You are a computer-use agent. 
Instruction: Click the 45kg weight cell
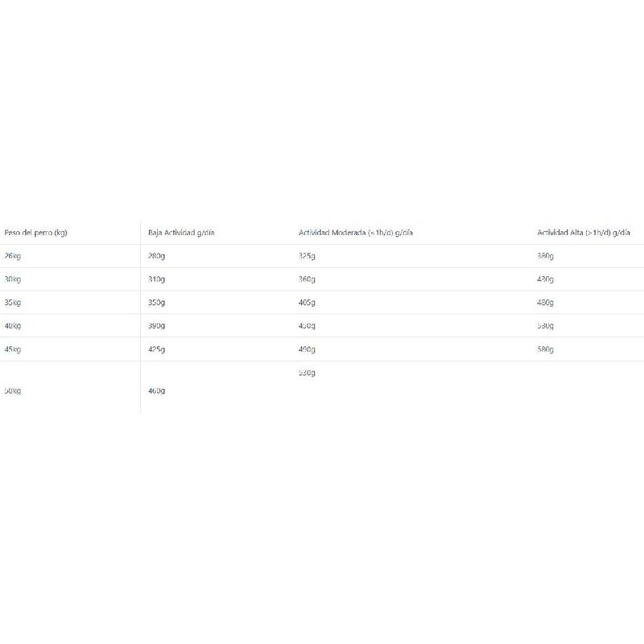[x=12, y=349]
